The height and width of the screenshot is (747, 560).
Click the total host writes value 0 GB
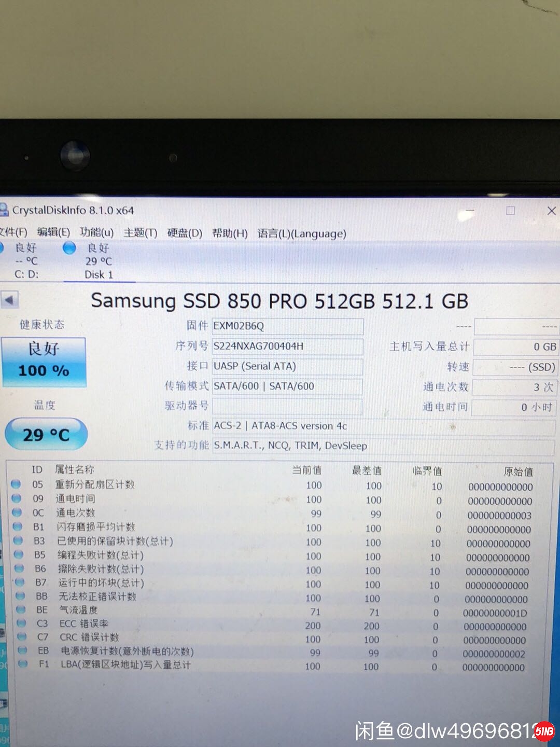click(516, 347)
